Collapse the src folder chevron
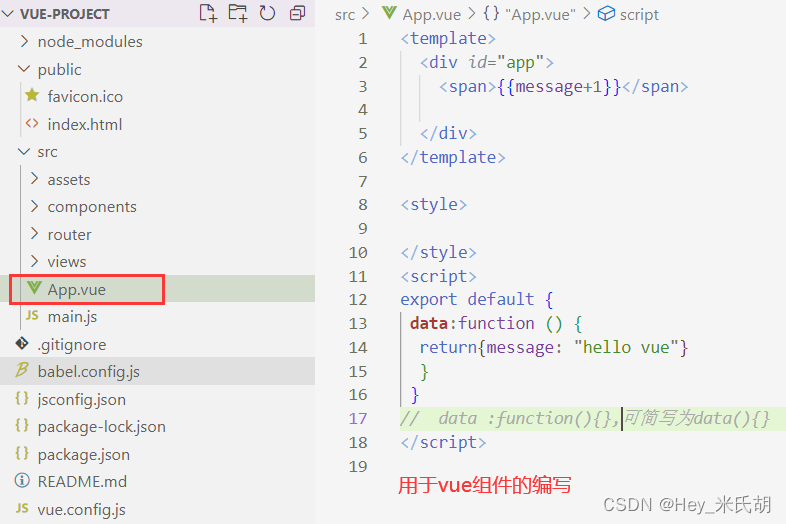Image resolution: width=786 pixels, height=524 pixels. coord(24,151)
